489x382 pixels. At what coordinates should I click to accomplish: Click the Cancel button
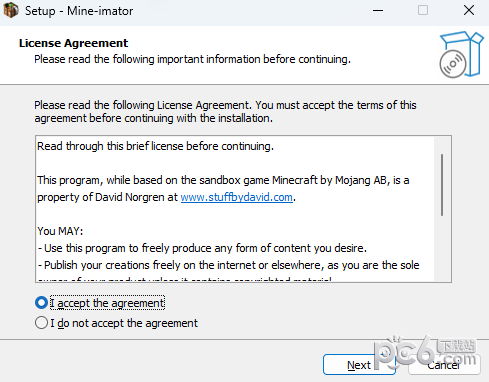click(444, 365)
